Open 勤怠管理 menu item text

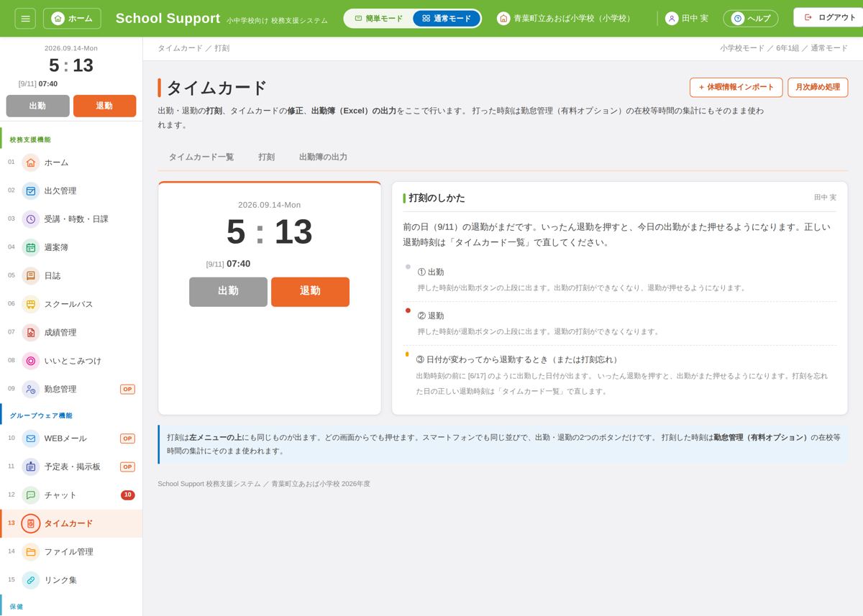pyautogui.click(x=60, y=389)
